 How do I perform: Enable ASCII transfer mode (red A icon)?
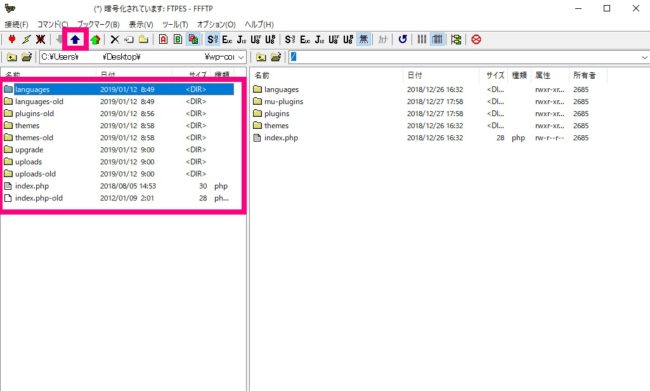point(163,39)
